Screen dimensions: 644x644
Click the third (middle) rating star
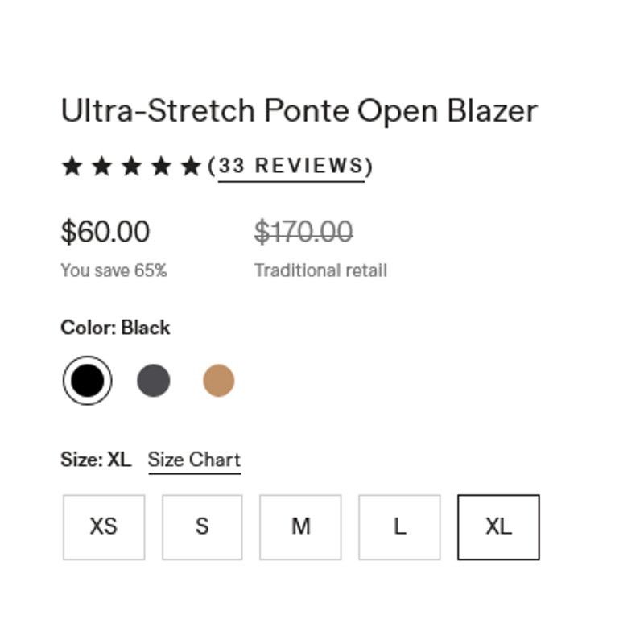point(131,167)
